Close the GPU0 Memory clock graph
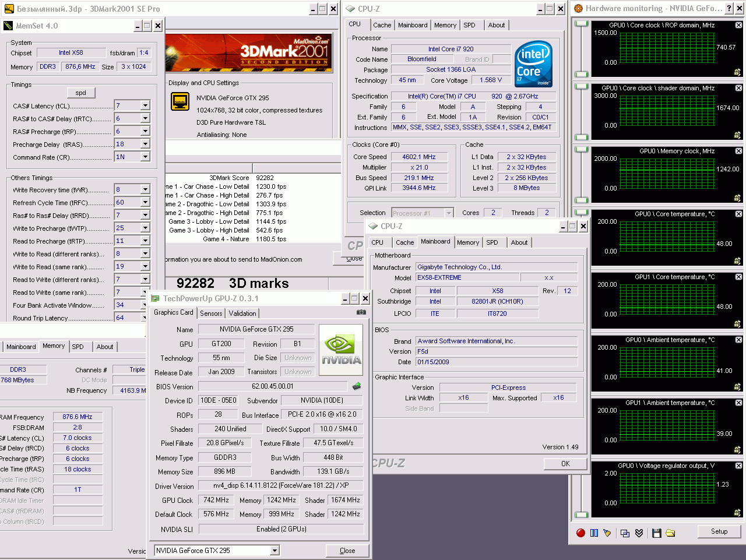This screenshot has width=746, height=560. point(738,151)
